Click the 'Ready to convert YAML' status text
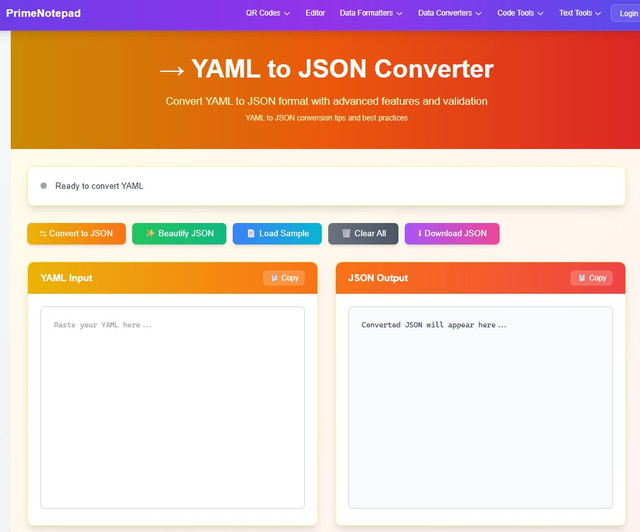Image resolution: width=640 pixels, height=532 pixels. pyautogui.click(x=99, y=186)
